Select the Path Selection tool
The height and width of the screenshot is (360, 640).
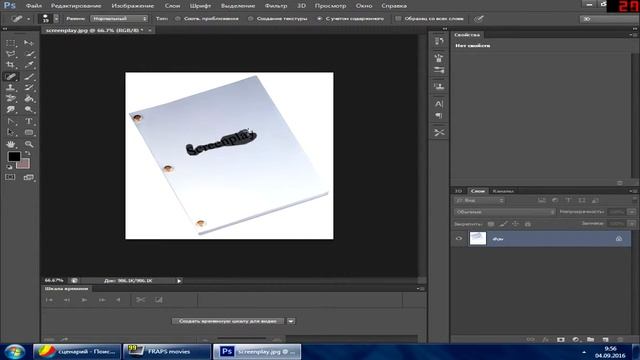point(11,132)
